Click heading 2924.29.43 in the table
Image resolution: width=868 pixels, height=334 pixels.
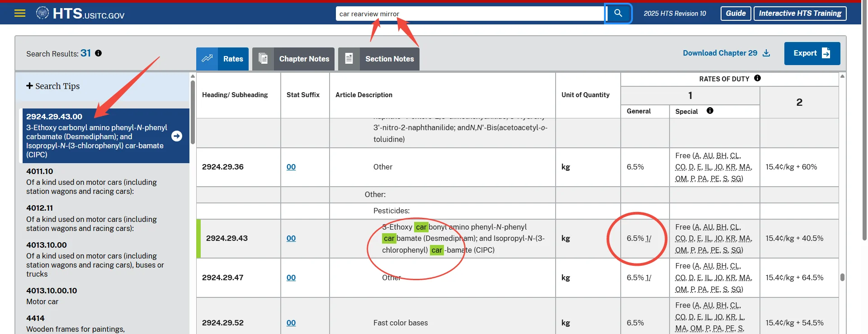point(227,238)
